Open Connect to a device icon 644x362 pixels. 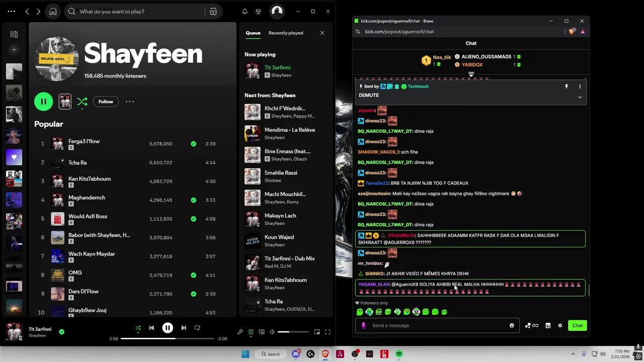coord(262,332)
